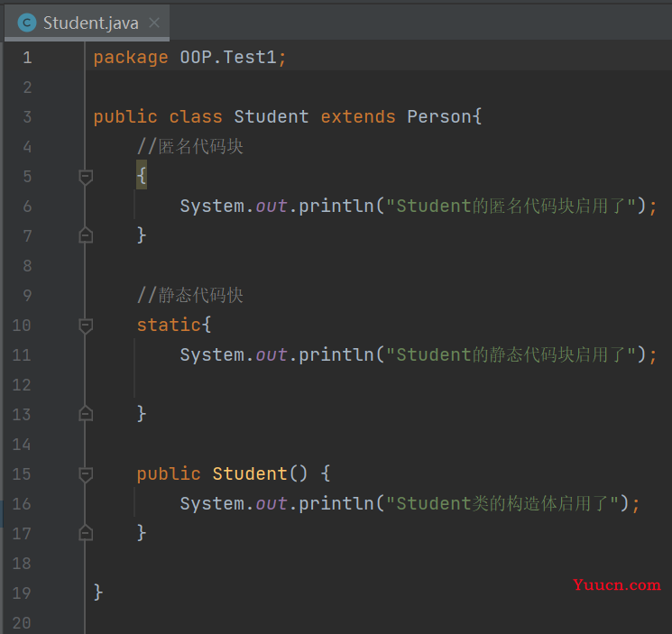This screenshot has height=634, width=672.
Task: Click the comment '//匿名代码块'
Action: (x=189, y=146)
